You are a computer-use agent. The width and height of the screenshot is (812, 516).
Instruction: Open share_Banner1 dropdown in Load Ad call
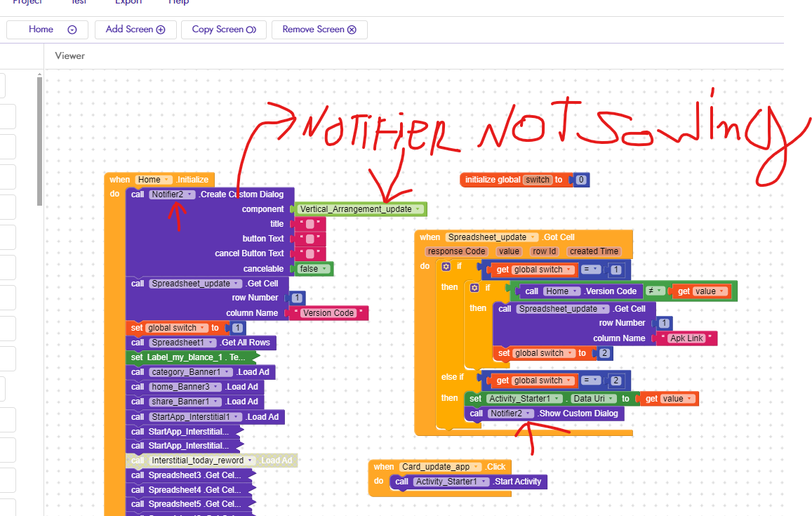point(185,402)
